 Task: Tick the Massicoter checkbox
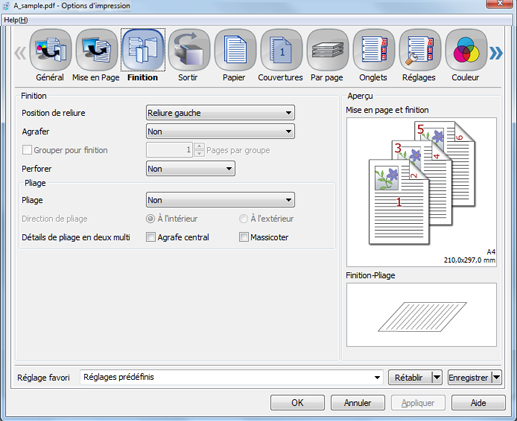point(244,237)
